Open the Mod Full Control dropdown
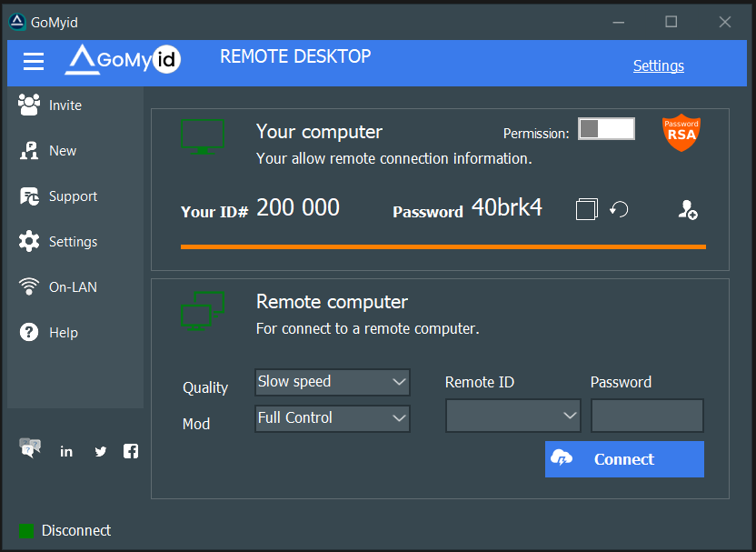Image resolution: width=756 pixels, height=552 pixels. [332, 418]
